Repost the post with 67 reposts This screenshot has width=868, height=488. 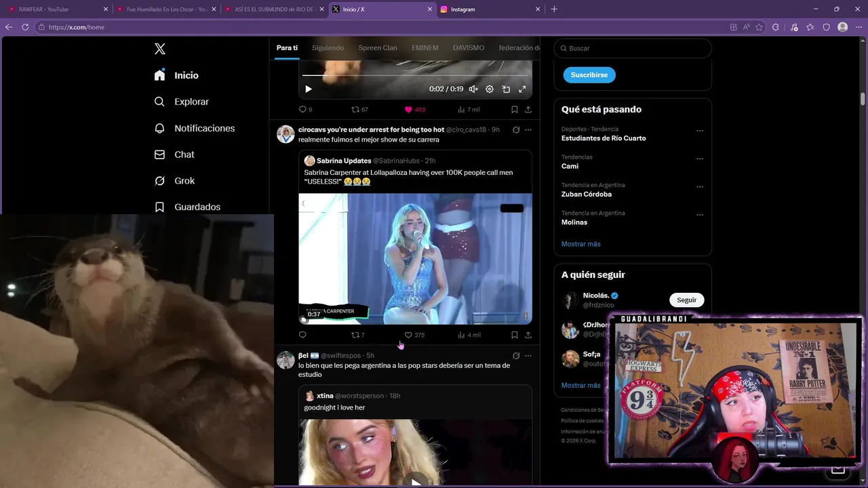click(359, 109)
